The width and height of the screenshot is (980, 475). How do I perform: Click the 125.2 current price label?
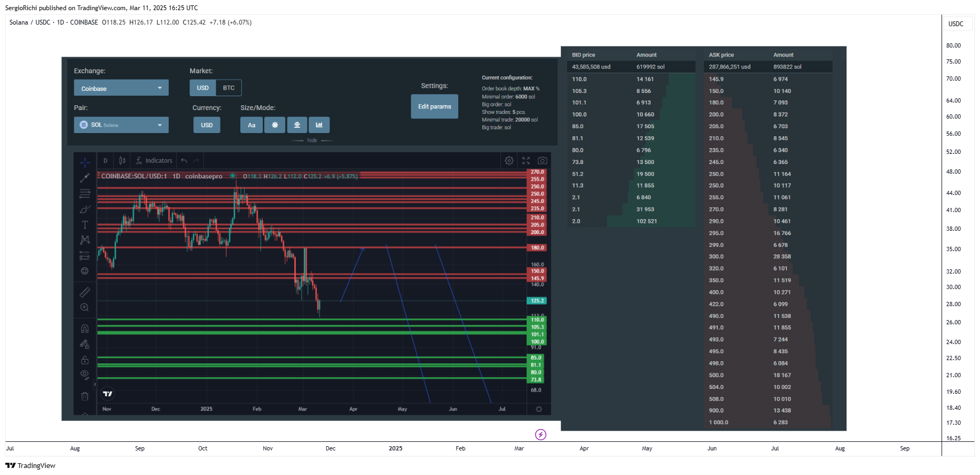(x=537, y=301)
